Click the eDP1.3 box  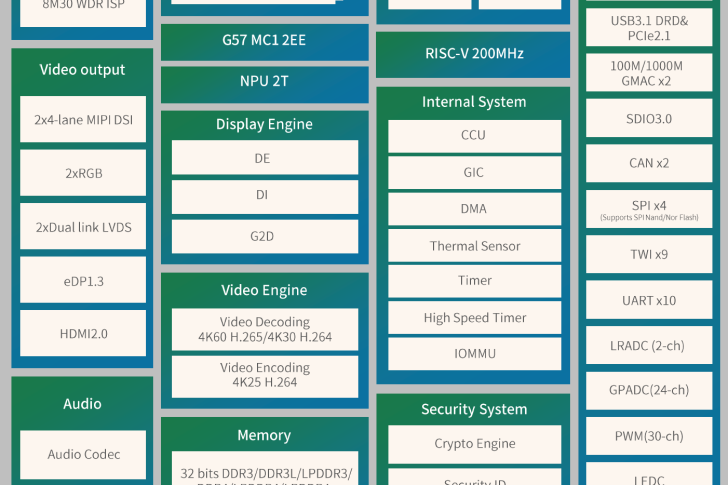point(83,281)
